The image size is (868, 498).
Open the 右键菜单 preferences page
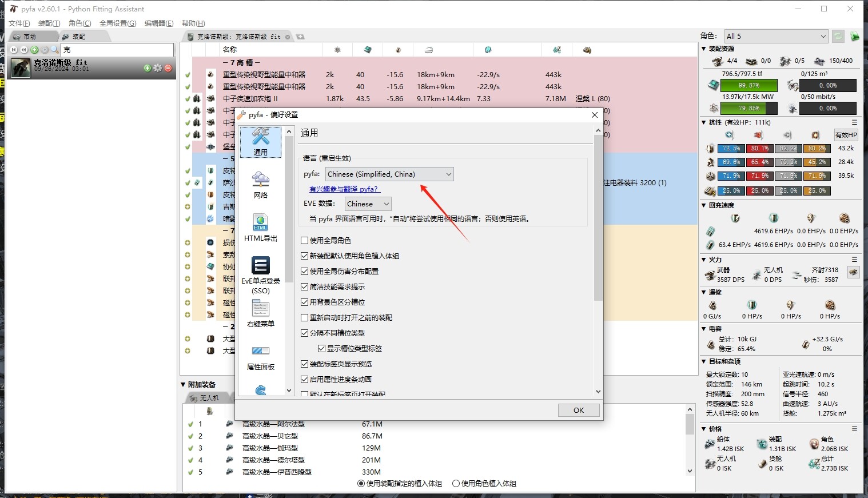(x=261, y=313)
